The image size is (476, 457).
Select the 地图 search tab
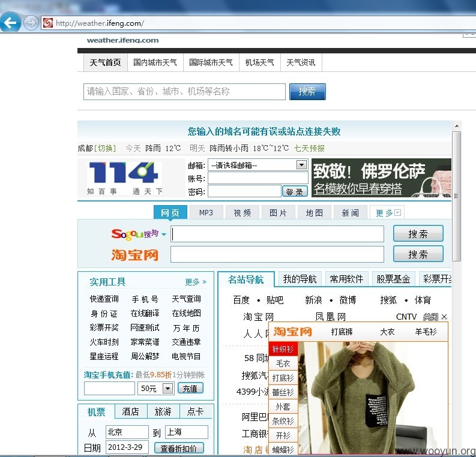[x=314, y=212]
